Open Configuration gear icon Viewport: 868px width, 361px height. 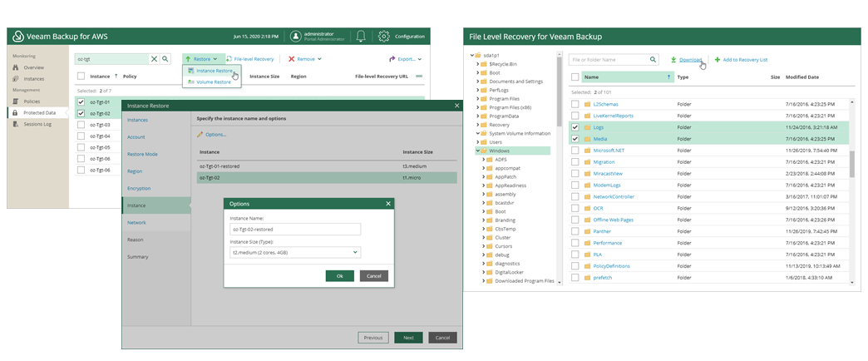(383, 37)
